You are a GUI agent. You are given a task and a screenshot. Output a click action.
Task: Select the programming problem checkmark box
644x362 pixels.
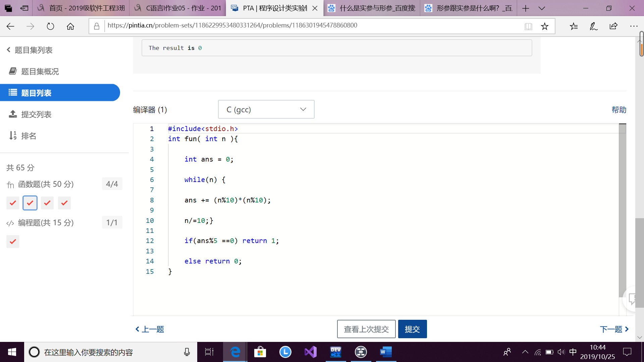(13, 241)
